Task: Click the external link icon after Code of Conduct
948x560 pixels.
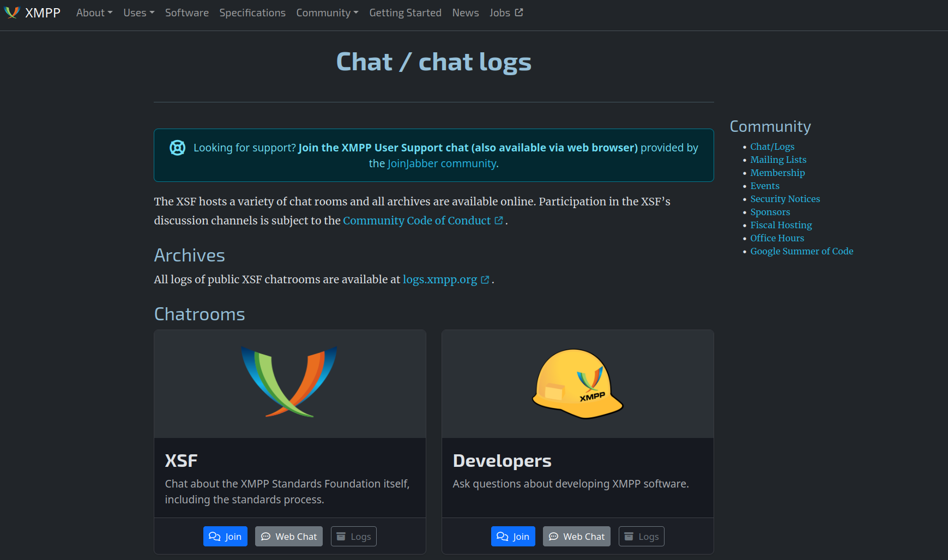Action: [499, 220]
